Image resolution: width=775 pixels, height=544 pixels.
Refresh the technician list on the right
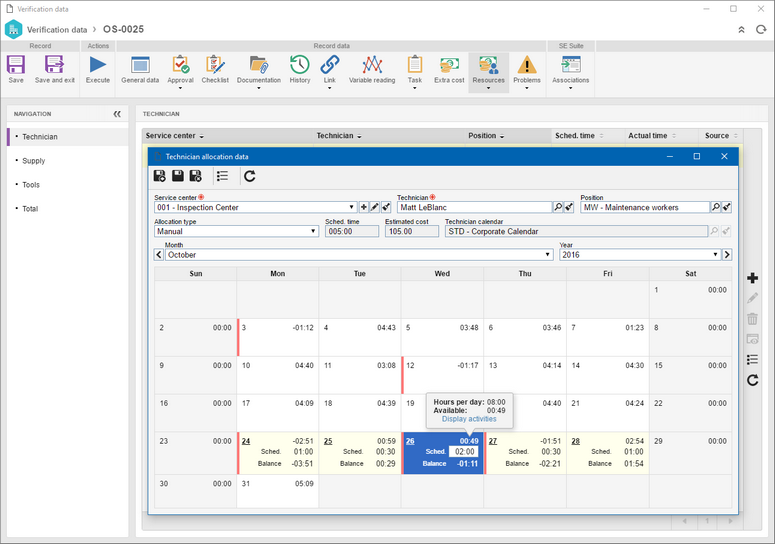coord(752,380)
